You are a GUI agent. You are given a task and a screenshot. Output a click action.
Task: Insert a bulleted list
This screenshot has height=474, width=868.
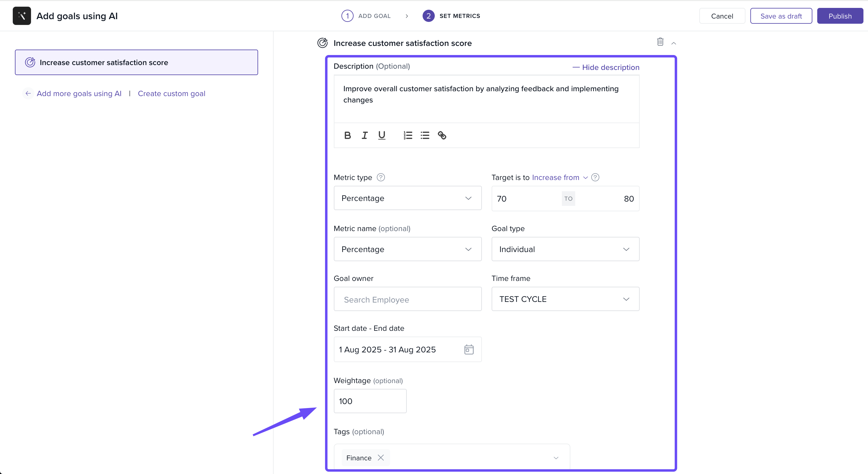425,135
